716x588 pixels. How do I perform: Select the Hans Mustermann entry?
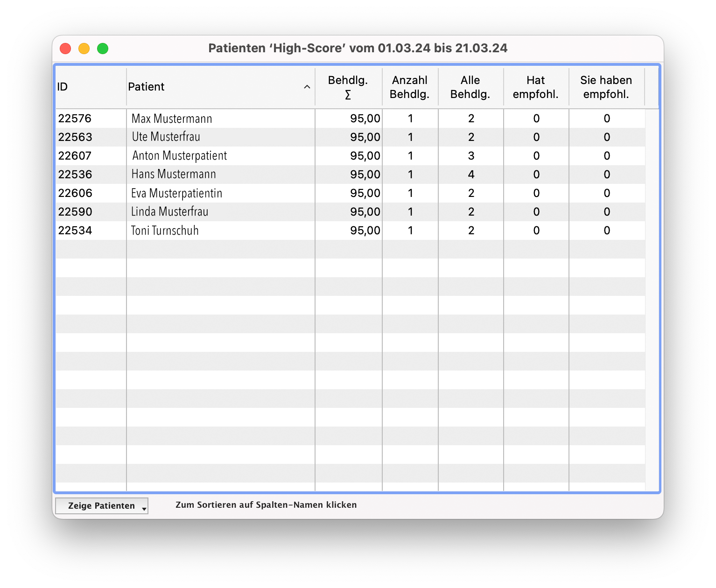pos(173,175)
